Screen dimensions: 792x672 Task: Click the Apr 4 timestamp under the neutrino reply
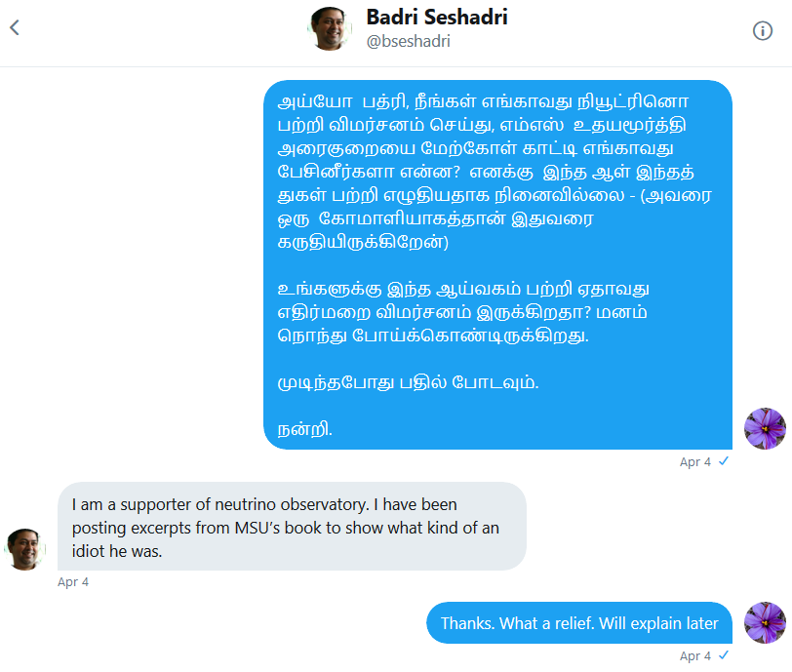pyautogui.click(x=73, y=582)
